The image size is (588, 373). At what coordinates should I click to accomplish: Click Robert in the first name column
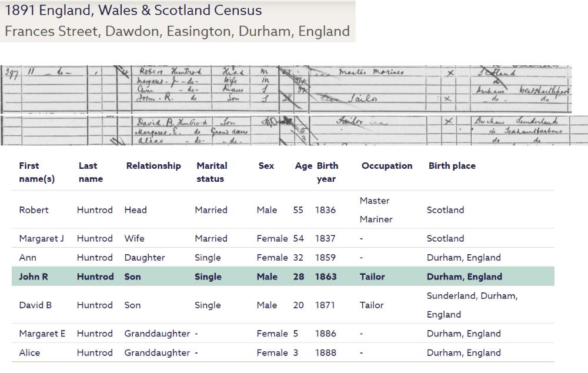pos(34,210)
